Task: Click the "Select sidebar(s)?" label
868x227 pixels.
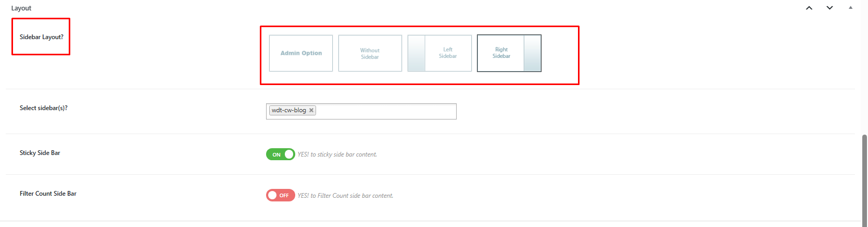Action: click(x=44, y=108)
